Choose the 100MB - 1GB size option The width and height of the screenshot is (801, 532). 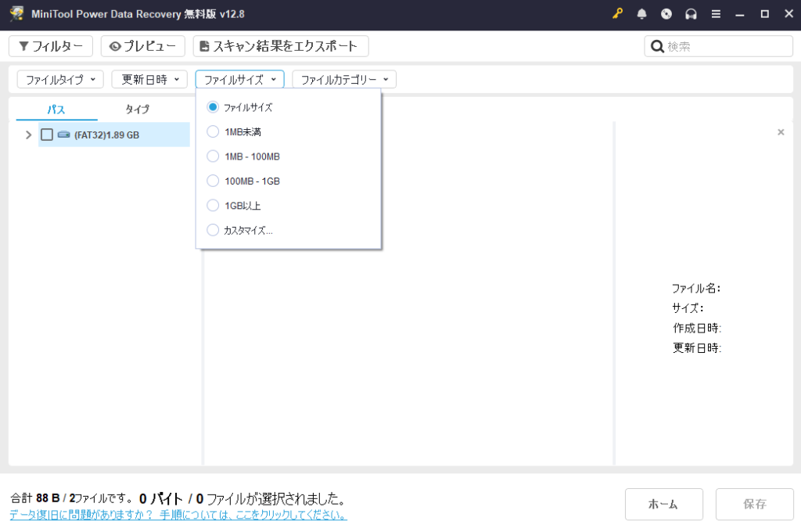[213, 181]
